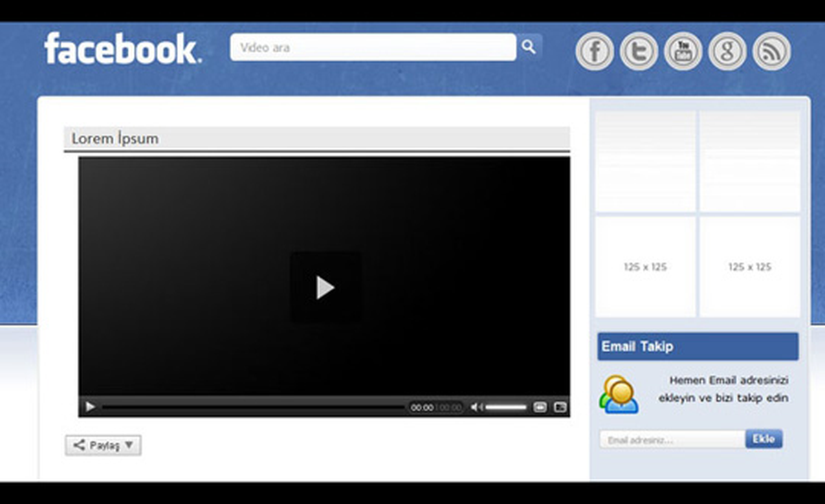
Task: Open the Google social icon
Action: pos(727,52)
